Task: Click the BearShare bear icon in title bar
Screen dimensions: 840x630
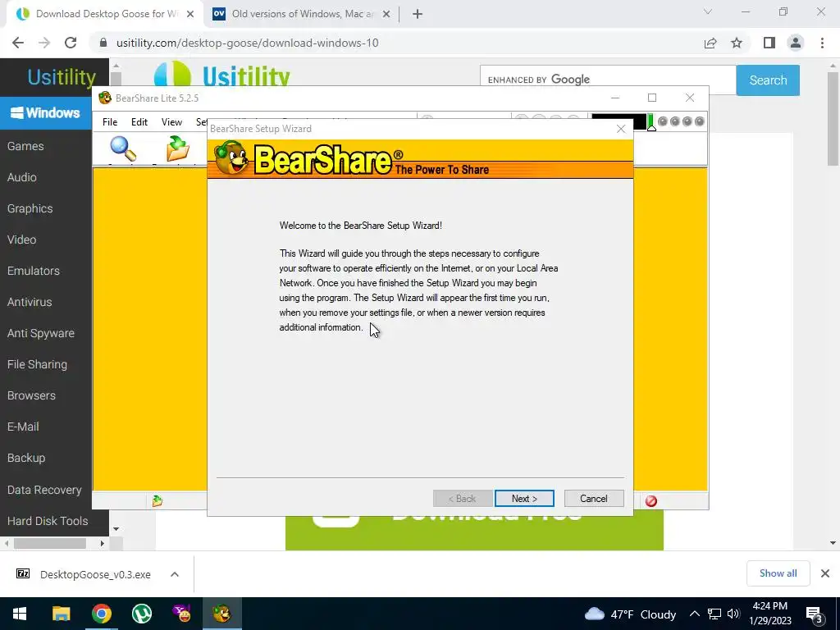Action: click(x=105, y=98)
